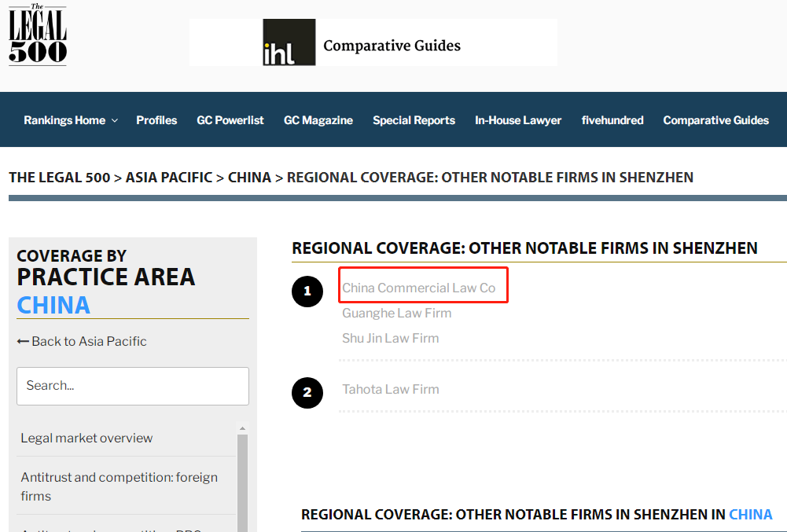Image resolution: width=787 pixels, height=532 pixels.
Task: Open the ihl Comparative Guides banner
Action: [x=373, y=42]
